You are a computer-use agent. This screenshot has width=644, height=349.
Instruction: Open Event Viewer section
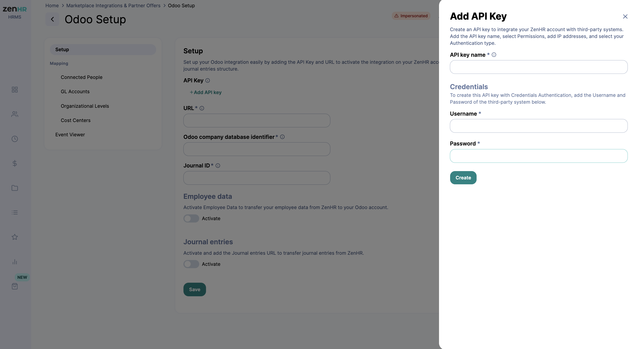70,135
